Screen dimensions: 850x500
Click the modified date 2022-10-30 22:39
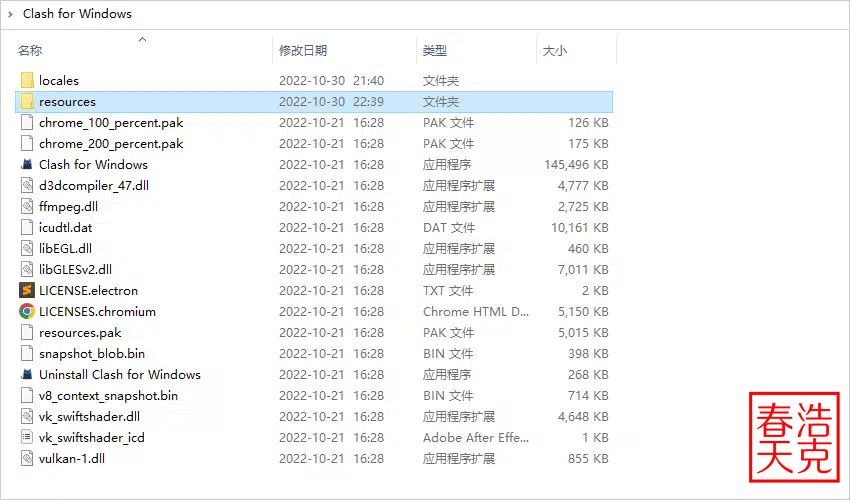(x=331, y=101)
